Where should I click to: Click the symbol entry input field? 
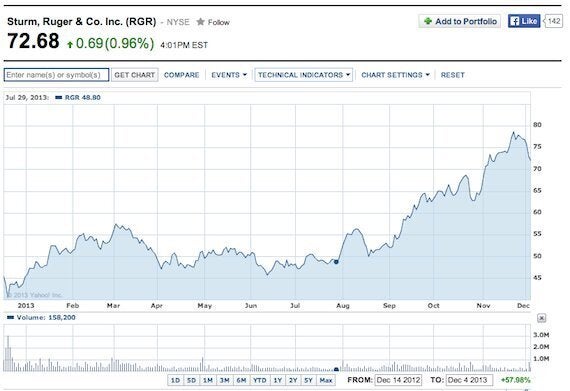[56, 75]
